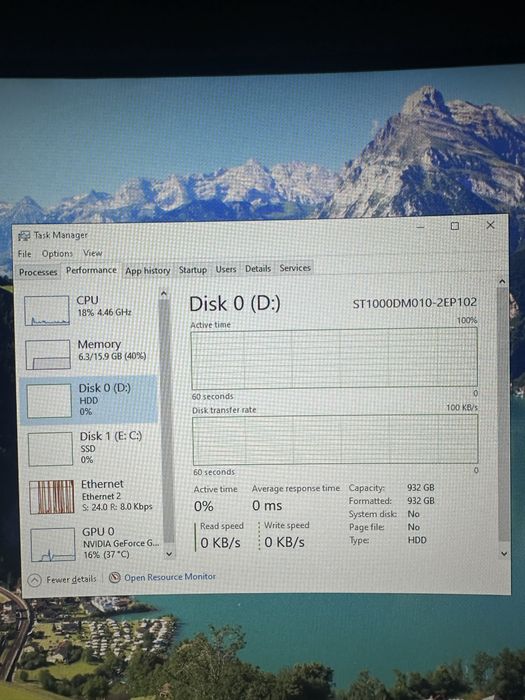Click the ST1000DM010-2EP102 model text
The width and height of the screenshot is (525, 700).
tap(415, 303)
